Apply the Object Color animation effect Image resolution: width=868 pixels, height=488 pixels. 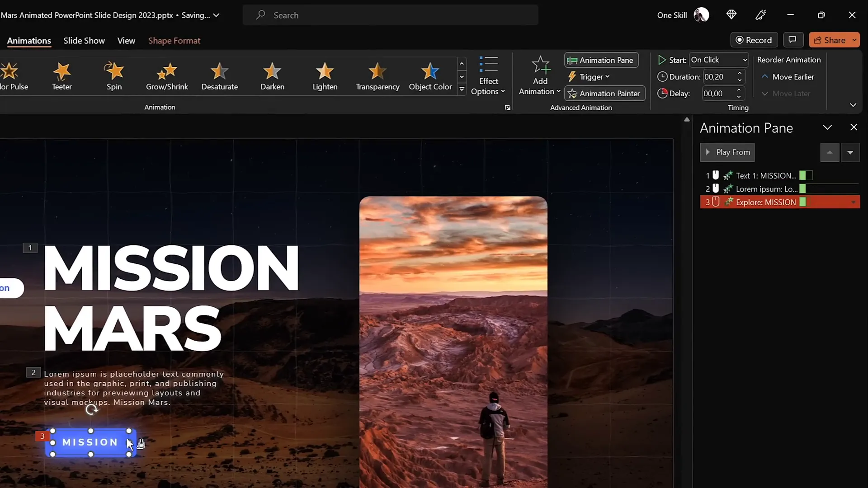pos(430,76)
